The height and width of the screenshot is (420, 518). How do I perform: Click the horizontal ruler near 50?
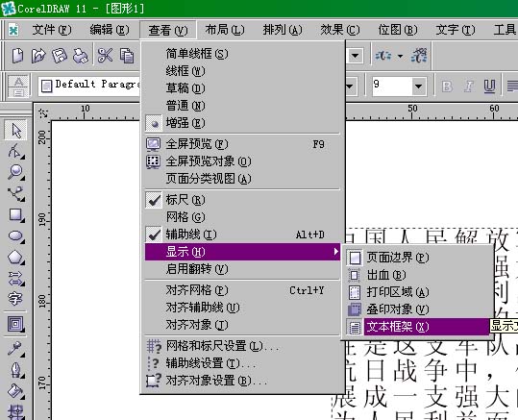[x=412, y=111]
